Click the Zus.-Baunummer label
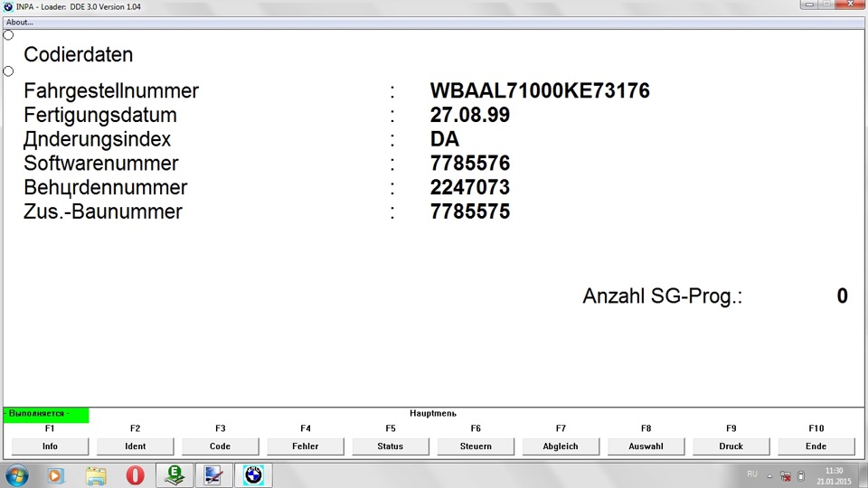 coord(103,211)
